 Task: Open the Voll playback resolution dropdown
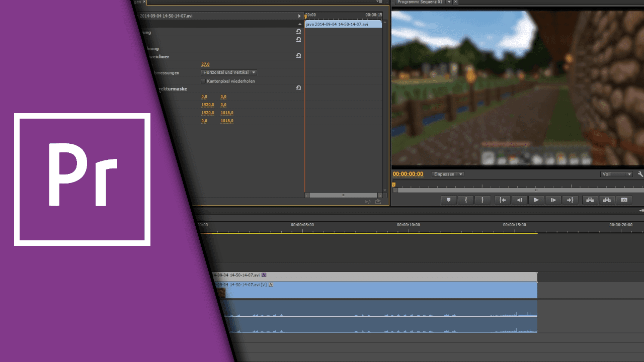(616, 174)
